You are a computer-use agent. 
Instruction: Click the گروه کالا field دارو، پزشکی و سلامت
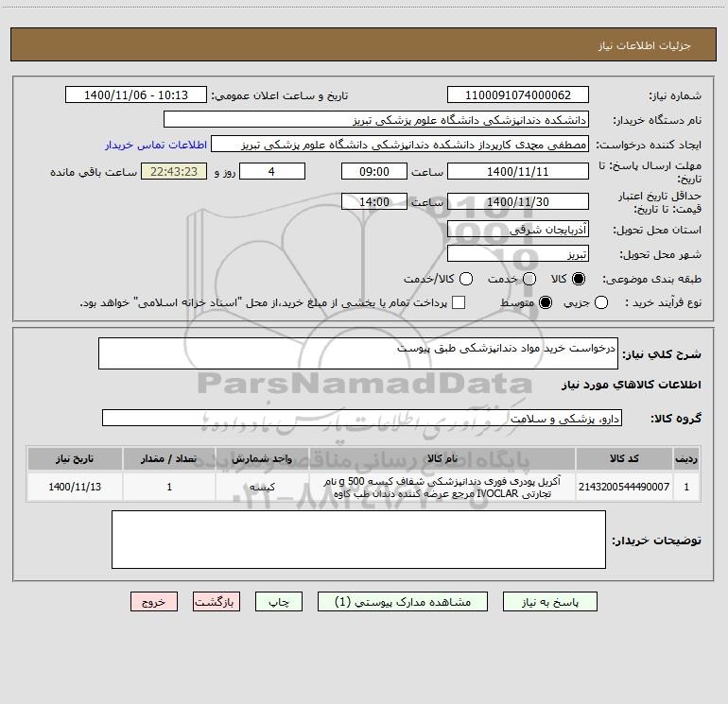click(x=362, y=418)
